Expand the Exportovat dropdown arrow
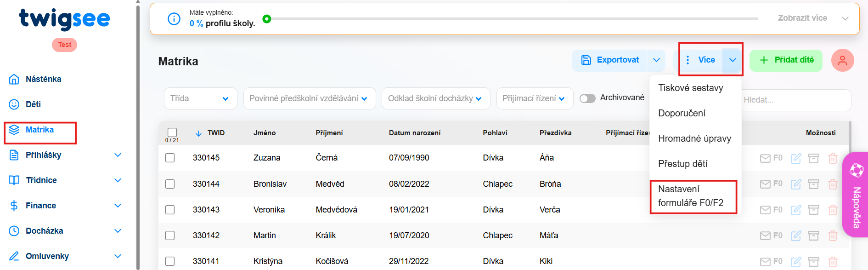Image resolution: width=868 pixels, height=270 pixels. [656, 60]
